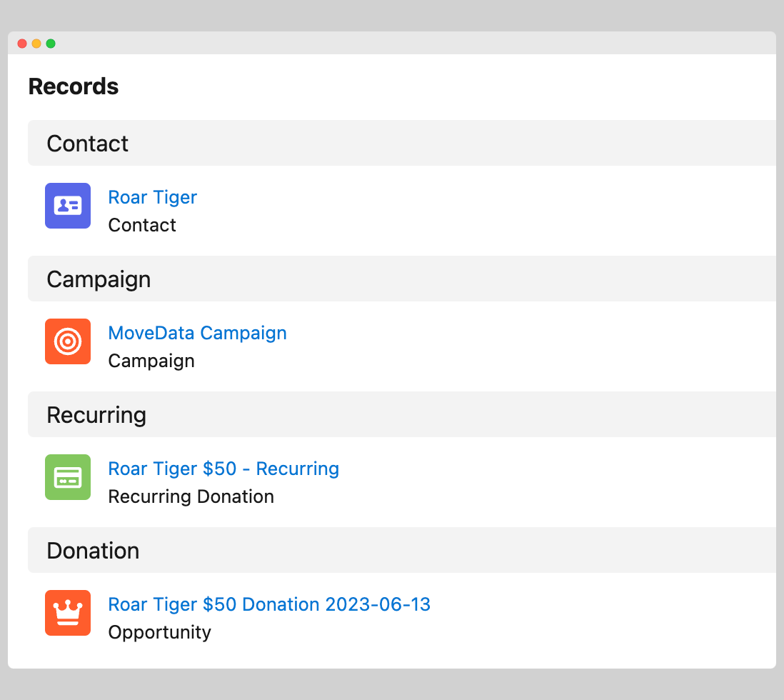Open the Roar Tiger contact link

tap(152, 197)
